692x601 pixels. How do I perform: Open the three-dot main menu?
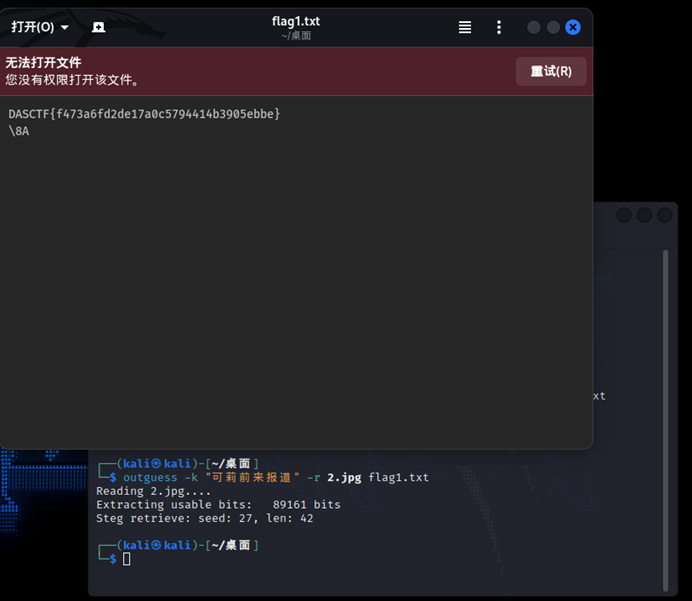pos(499,27)
